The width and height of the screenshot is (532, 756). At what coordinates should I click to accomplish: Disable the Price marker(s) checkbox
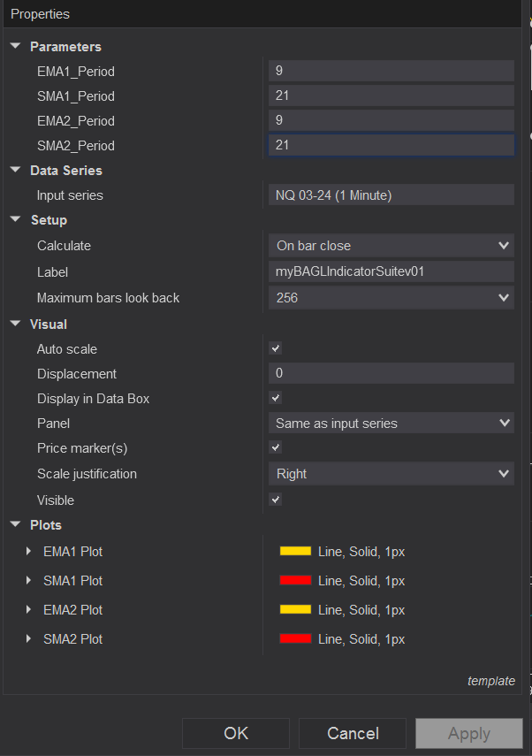tap(275, 448)
